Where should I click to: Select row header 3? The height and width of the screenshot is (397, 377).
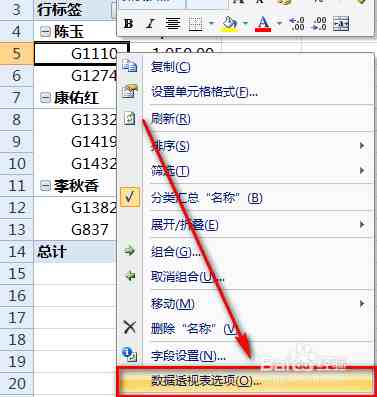pyautogui.click(x=17, y=10)
